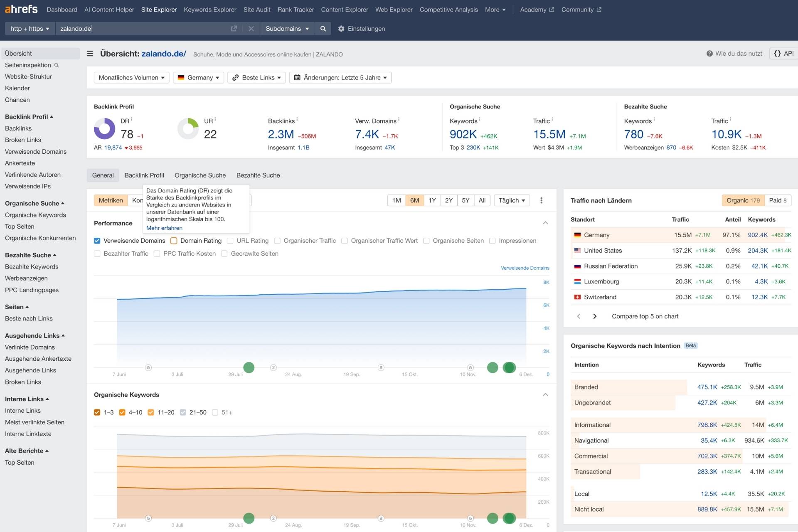Open Organische Keywords in sidebar
This screenshot has width=798, height=532.
(35, 215)
